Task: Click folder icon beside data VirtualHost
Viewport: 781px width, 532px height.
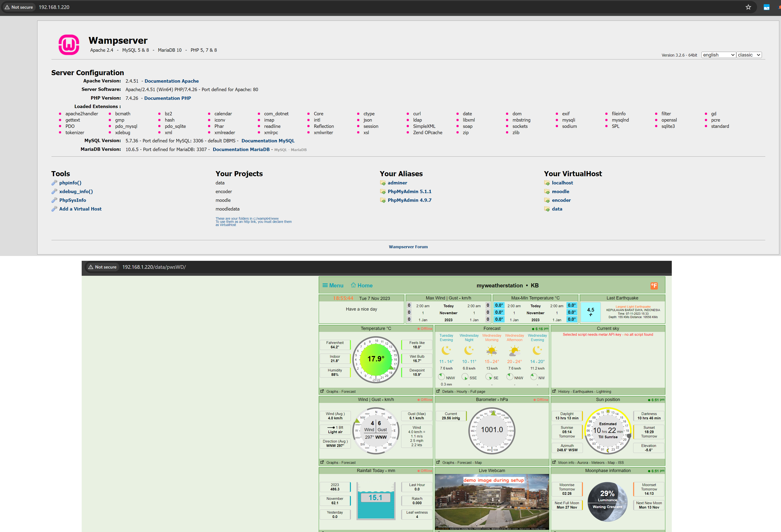Action: [547, 209]
